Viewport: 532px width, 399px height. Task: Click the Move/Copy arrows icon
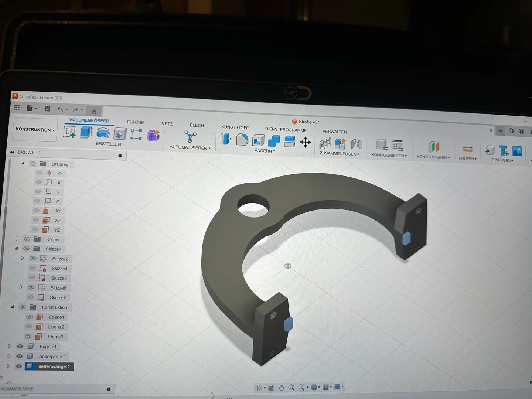(x=305, y=142)
